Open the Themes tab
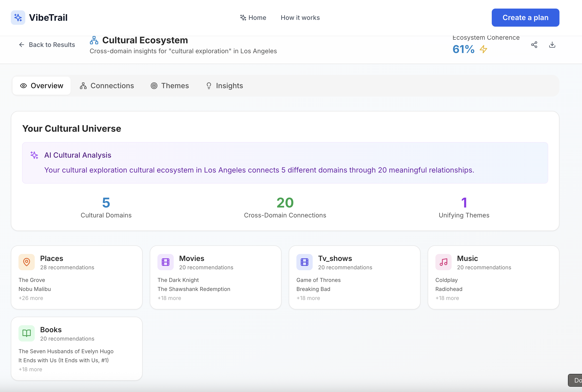 [170, 86]
